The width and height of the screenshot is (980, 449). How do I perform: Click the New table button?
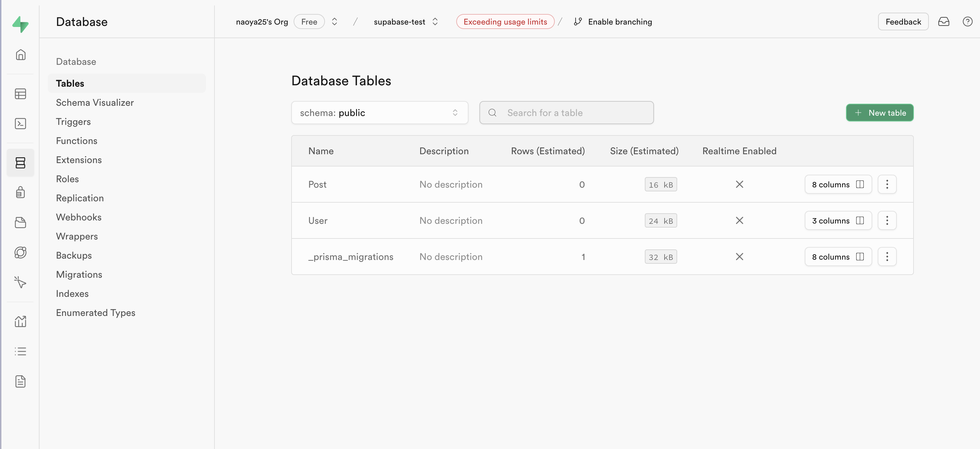coord(879,113)
